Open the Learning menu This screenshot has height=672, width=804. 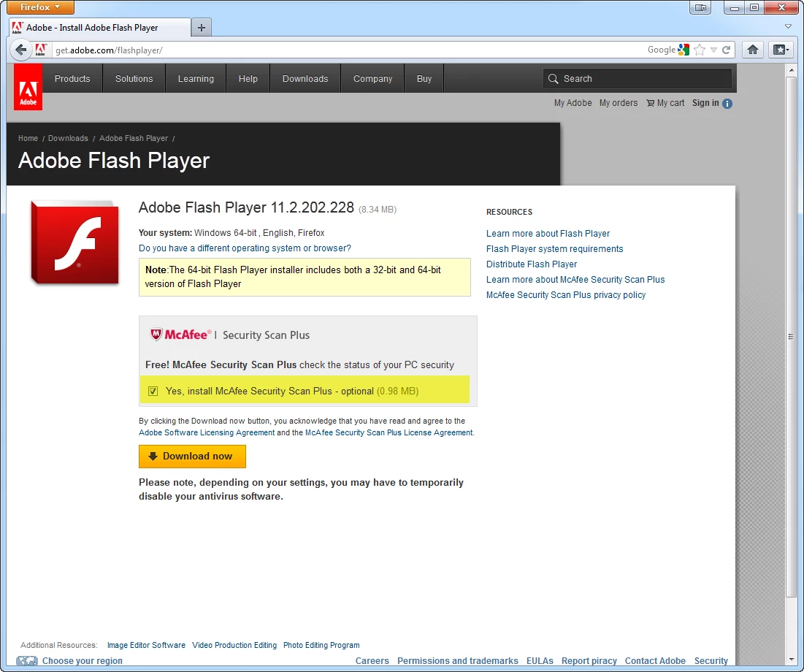(196, 78)
